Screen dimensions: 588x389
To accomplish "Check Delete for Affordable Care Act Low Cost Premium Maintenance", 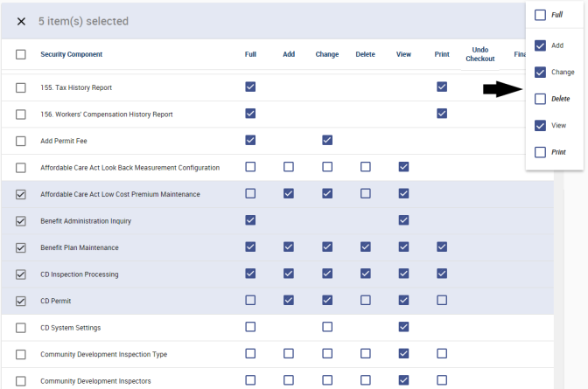I will tap(366, 194).
